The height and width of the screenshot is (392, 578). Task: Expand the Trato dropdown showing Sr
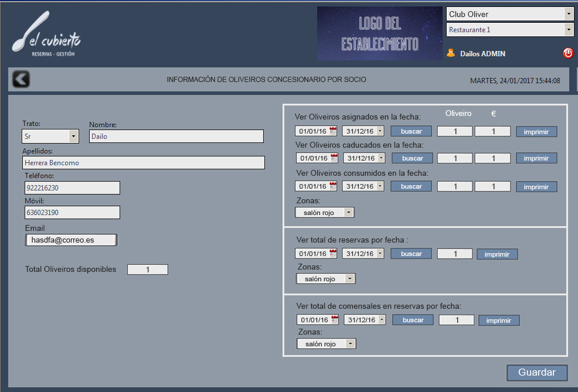click(73, 137)
